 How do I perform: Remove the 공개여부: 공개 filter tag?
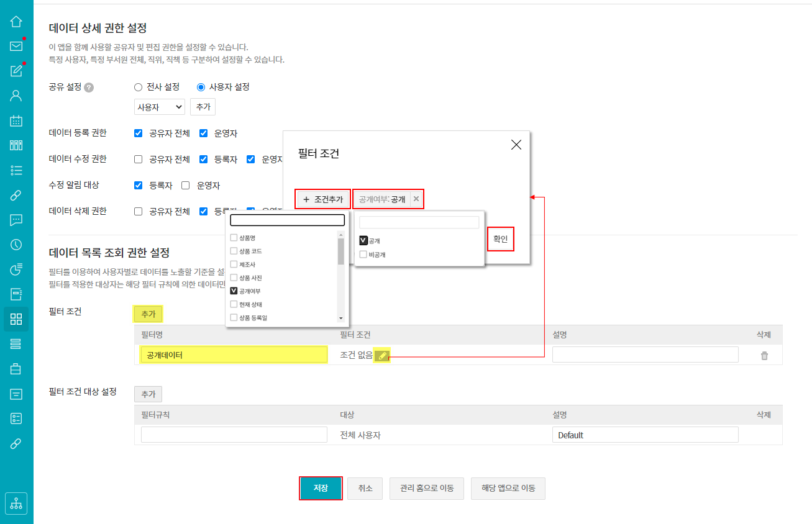pos(416,199)
